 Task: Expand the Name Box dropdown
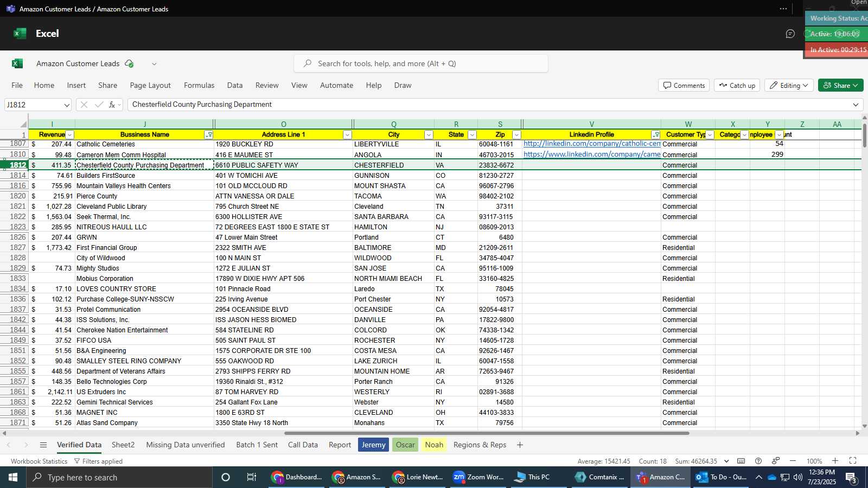pos(66,105)
